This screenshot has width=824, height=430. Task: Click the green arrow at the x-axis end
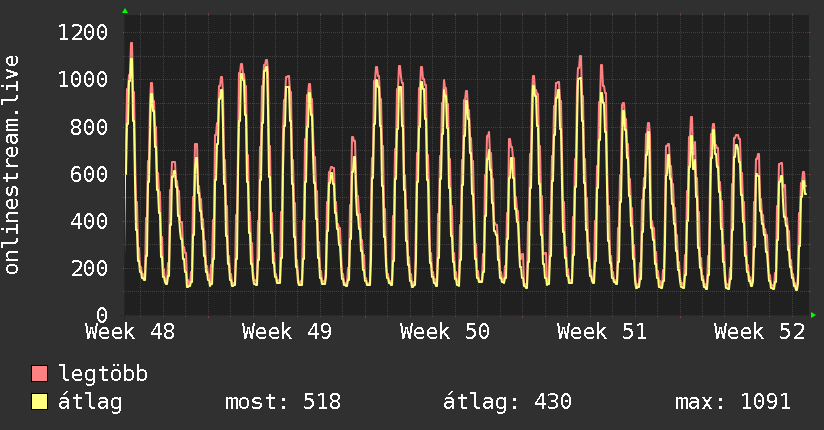tap(813, 315)
